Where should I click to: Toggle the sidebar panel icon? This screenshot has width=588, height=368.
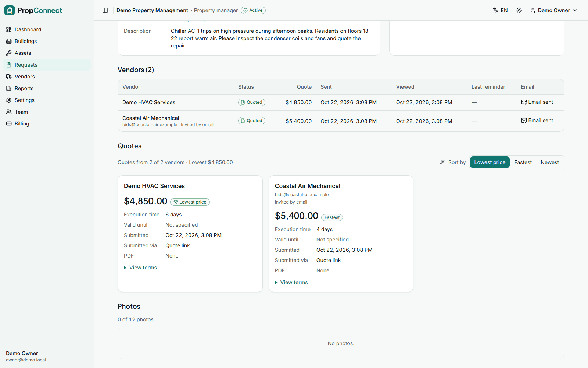(x=105, y=10)
